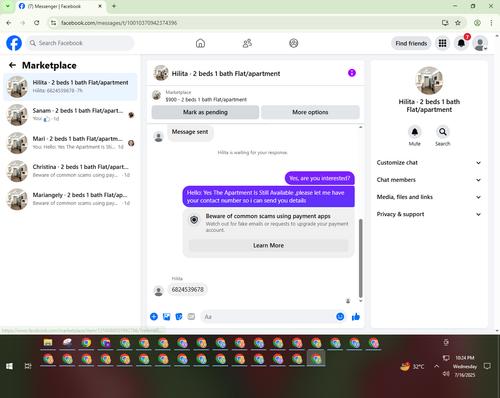Click message 6824539678 from Hilita

pos(187,289)
